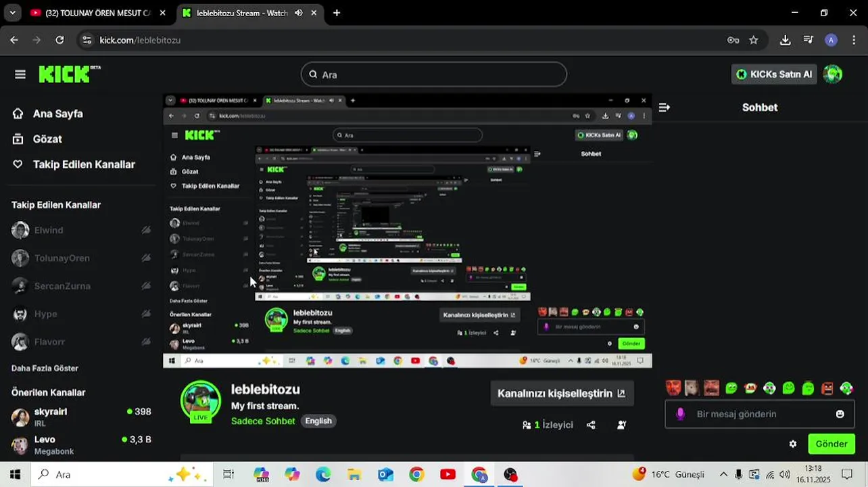Image resolution: width=868 pixels, height=487 pixels.
Task: Select the first green blob emote
Action: tap(731, 388)
